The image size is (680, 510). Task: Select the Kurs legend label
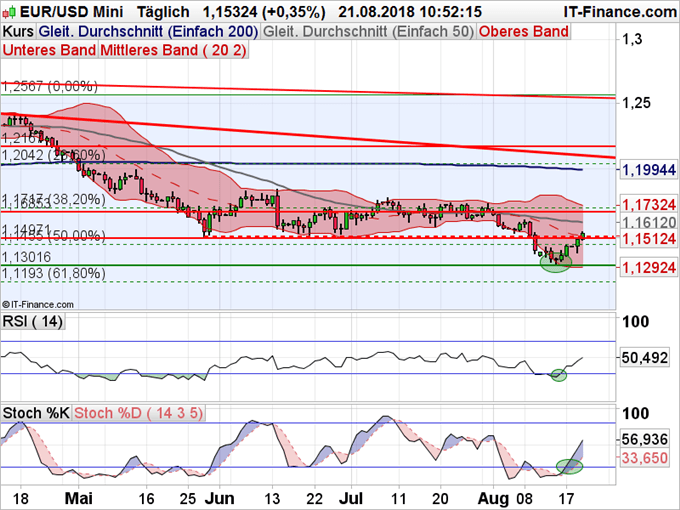18,32
